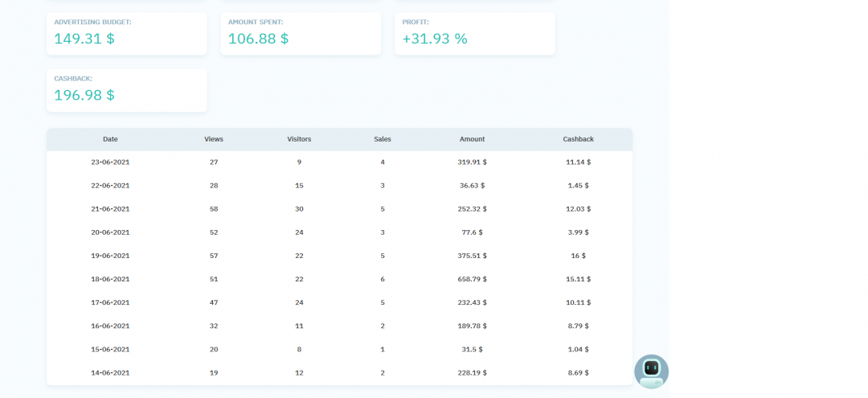Click the Cashback column header
Screen dimensions: 868x398
(578, 139)
